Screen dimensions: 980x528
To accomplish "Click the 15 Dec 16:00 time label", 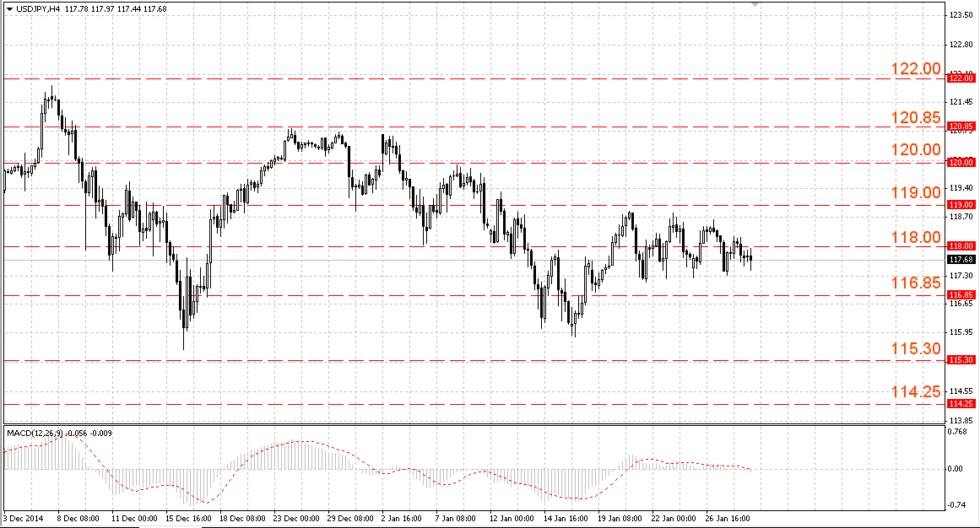I will 188,519.
